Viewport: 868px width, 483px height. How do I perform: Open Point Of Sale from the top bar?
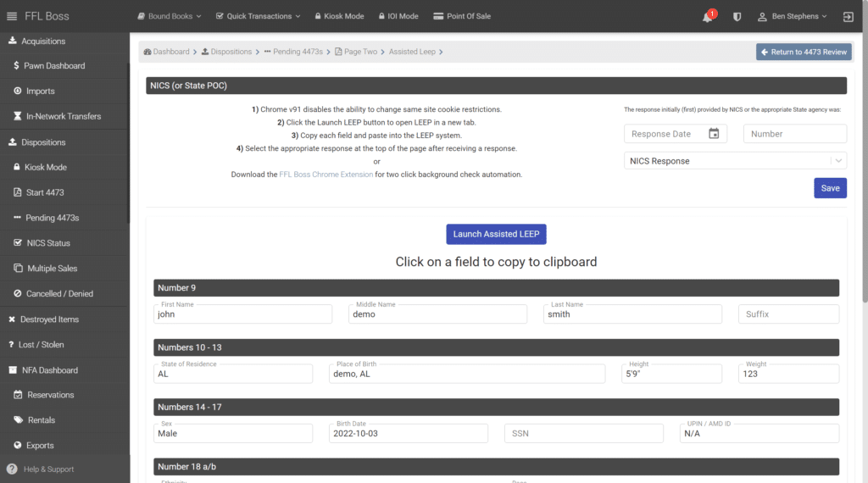(x=462, y=16)
